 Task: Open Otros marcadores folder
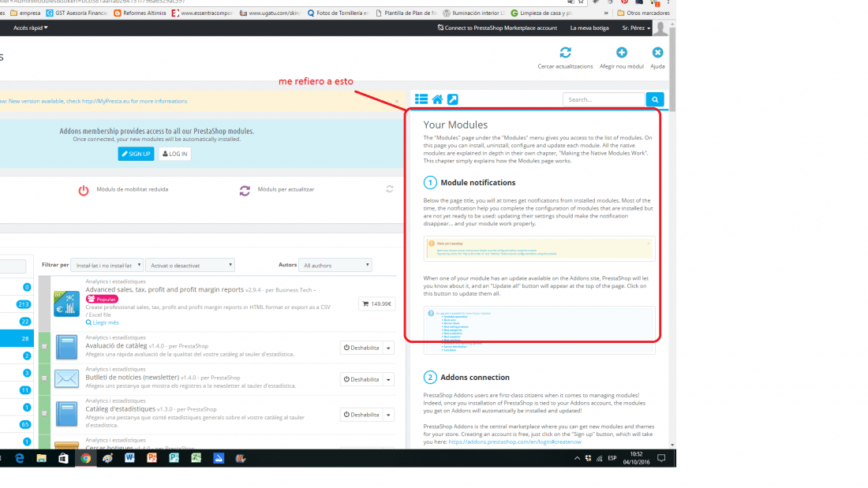643,13
